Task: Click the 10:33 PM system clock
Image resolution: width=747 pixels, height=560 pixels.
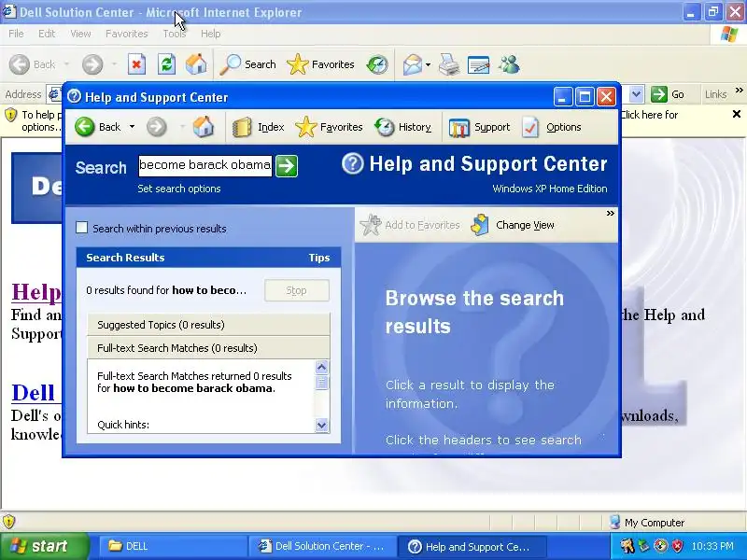Action: (x=712, y=546)
